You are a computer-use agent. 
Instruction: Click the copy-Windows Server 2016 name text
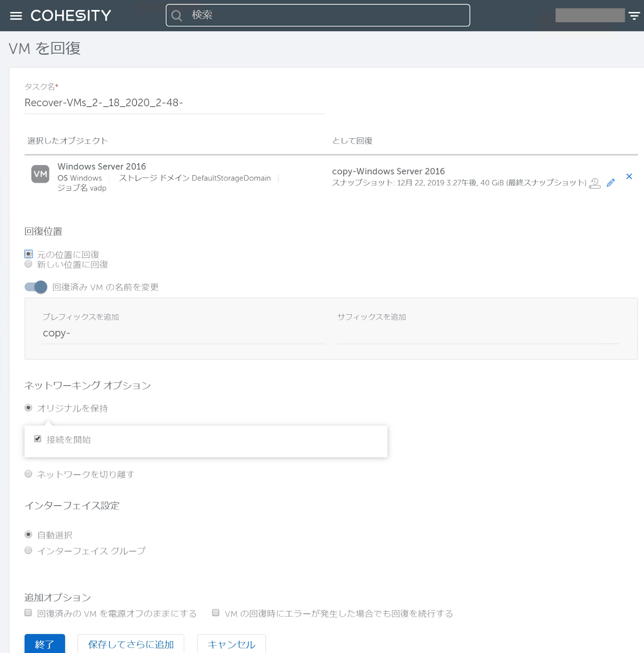(388, 171)
